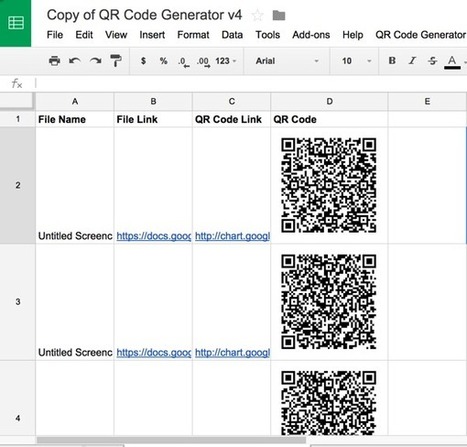Image resolution: width=467 pixels, height=447 pixels.
Task: Open the Add-ons menu
Action: point(311,35)
